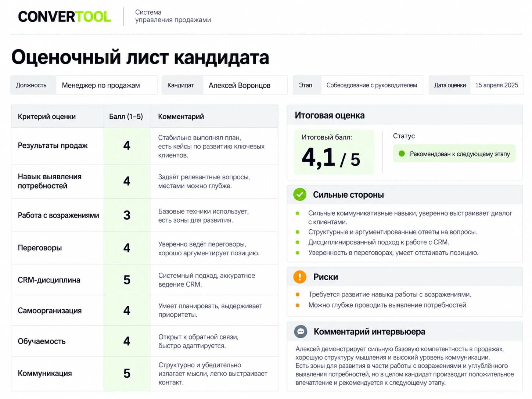Click the score 5 for Коммуникация
This screenshot has width=532, height=399.
pyautogui.click(x=127, y=373)
